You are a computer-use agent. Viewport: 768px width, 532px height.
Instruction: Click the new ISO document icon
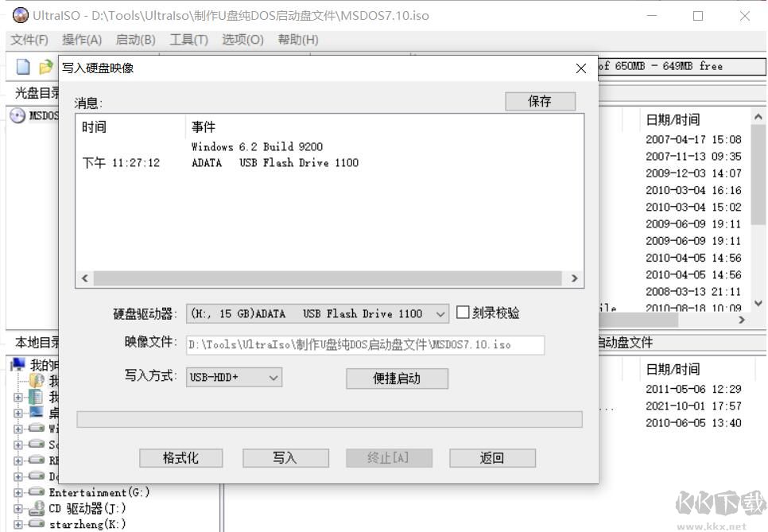coord(23,67)
